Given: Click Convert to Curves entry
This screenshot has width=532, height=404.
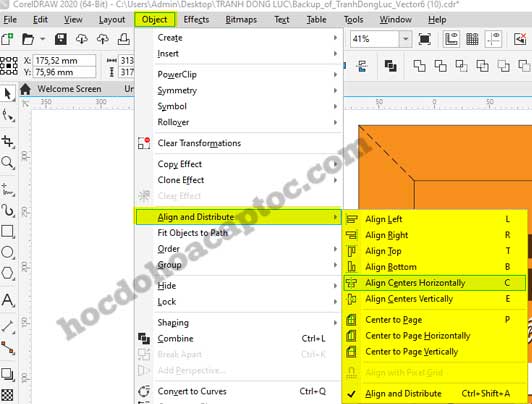Looking at the screenshot, I should (239, 391).
